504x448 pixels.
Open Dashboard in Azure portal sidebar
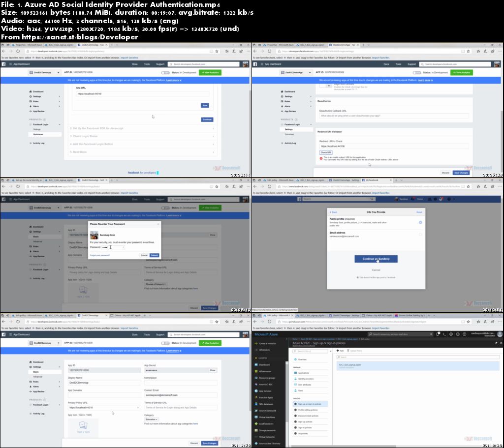tap(262, 364)
